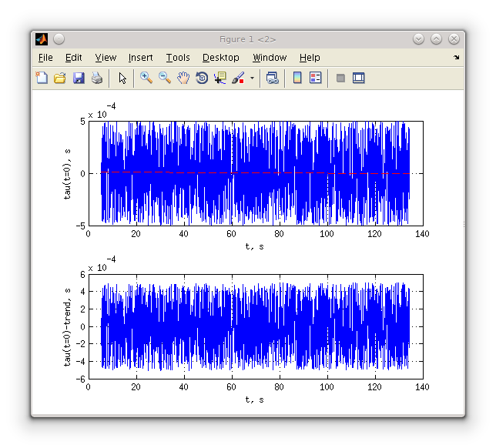Toggle the Pan hand tool
Screen dimensions: 496x448
tap(183, 78)
